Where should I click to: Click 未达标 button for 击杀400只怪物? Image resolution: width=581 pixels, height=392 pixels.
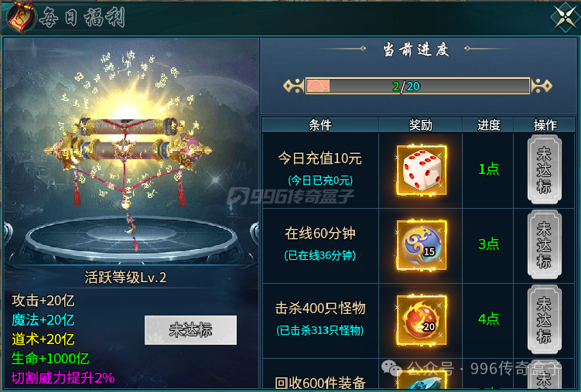point(545,320)
